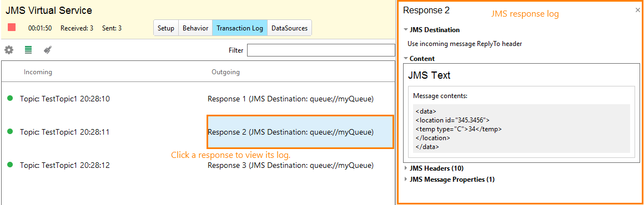Screen dimensions: 644x205
Task: Click the Filter label
Action: click(236, 50)
